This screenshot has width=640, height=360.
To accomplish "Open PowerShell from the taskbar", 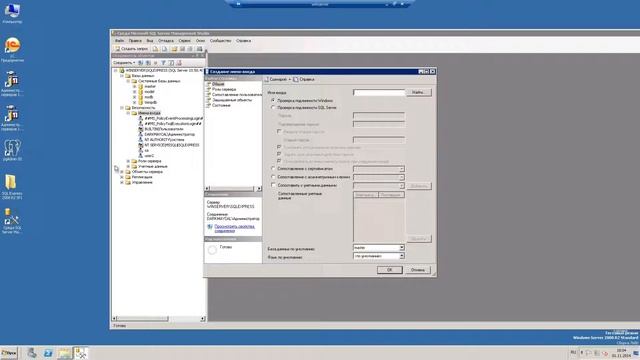I will pos(48,353).
